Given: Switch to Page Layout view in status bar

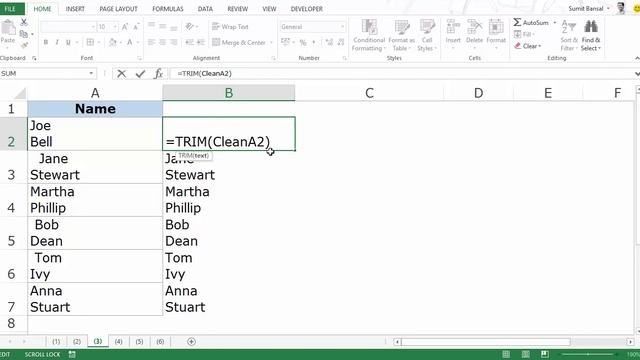Looking at the screenshot, I should pyautogui.click(x=526, y=354).
